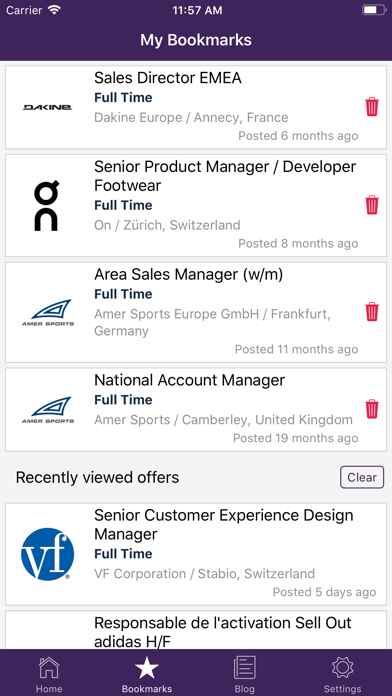
Task: Clear recently viewed offers
Action: (x=362, y=477)
